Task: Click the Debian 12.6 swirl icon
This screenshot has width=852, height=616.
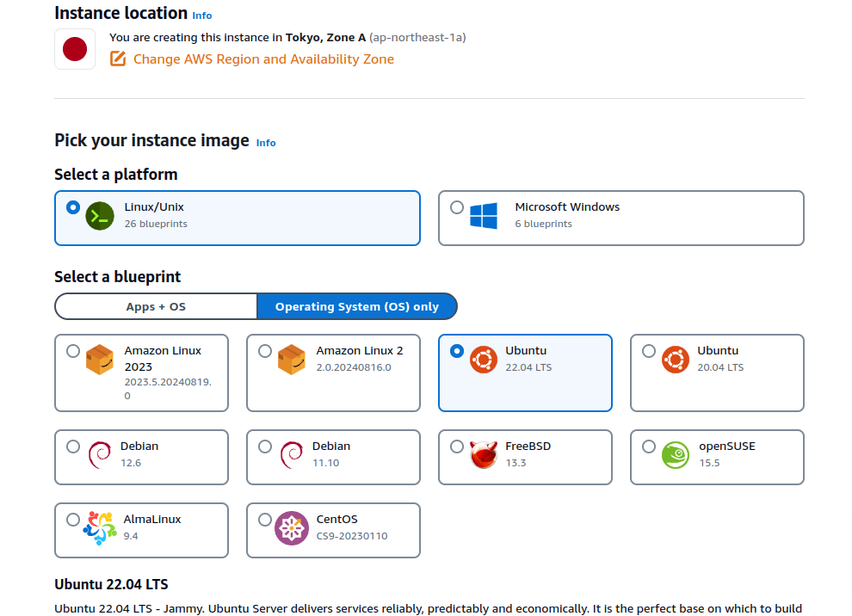Action: click(x=100, y=455)
